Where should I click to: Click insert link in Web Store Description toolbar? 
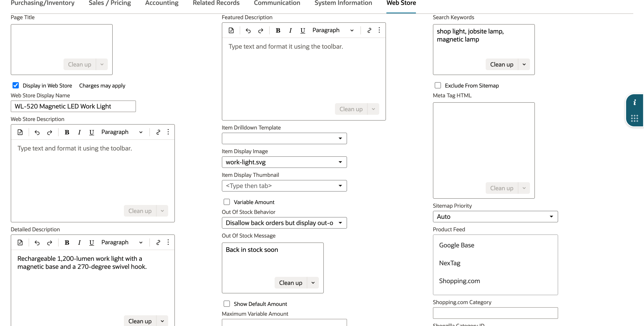click(x=158, y=132)
